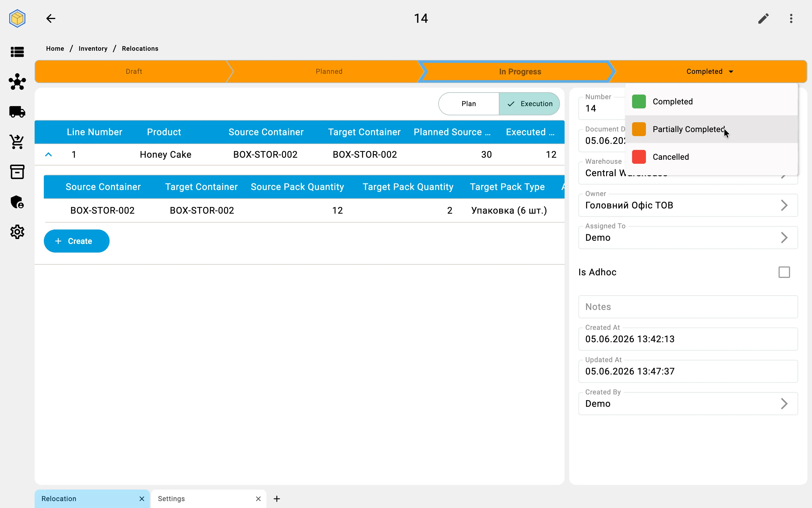
Task: Open the settings gear sidebar icon
Action: click(x=17, y=232)
